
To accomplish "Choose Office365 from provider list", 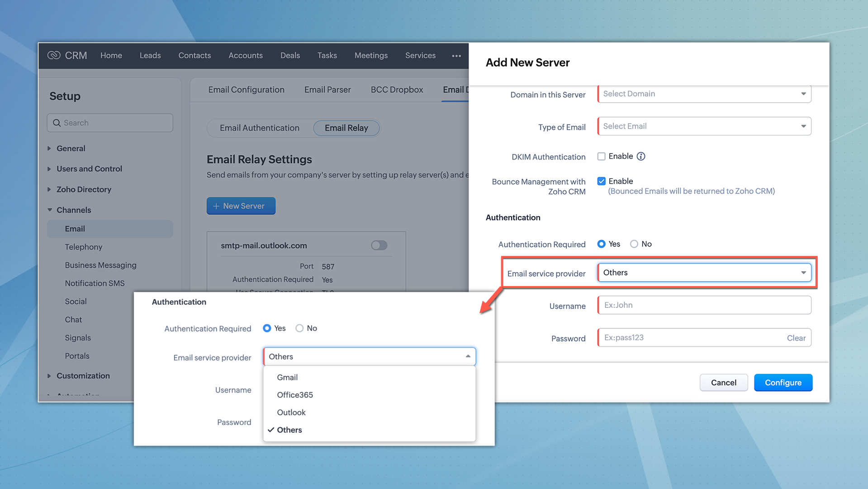I will (x=295, y=395).
